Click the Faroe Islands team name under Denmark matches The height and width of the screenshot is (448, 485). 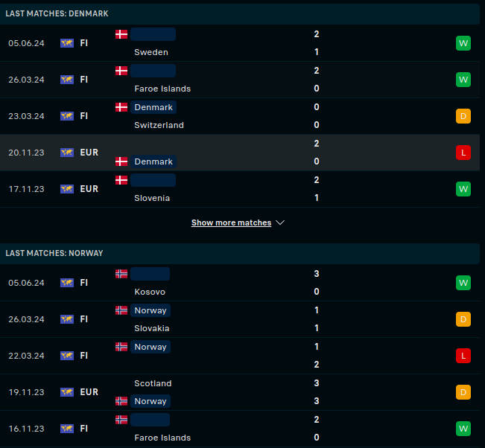(162, 89)
